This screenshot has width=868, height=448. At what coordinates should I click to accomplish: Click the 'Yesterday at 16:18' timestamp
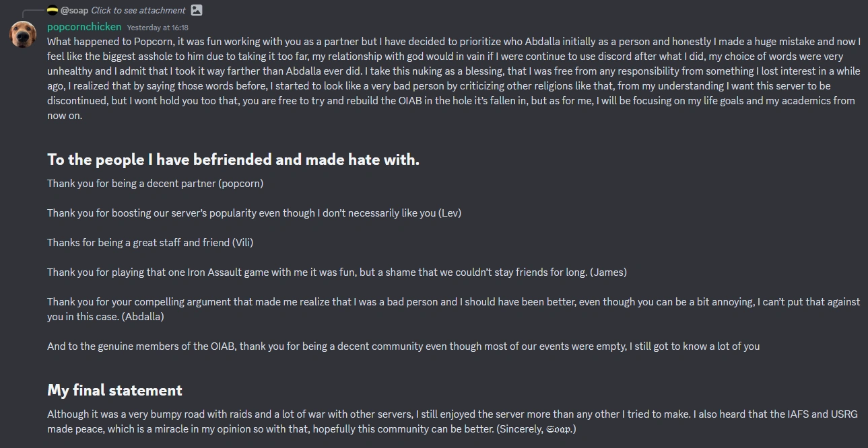click(158, 28)
